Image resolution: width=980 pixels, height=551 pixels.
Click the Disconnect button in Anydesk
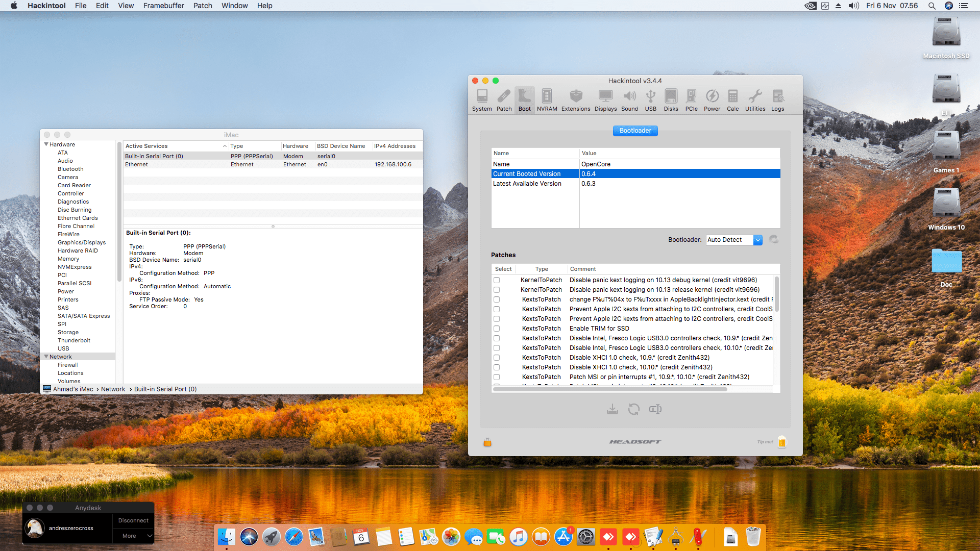(x=133, y=520)
